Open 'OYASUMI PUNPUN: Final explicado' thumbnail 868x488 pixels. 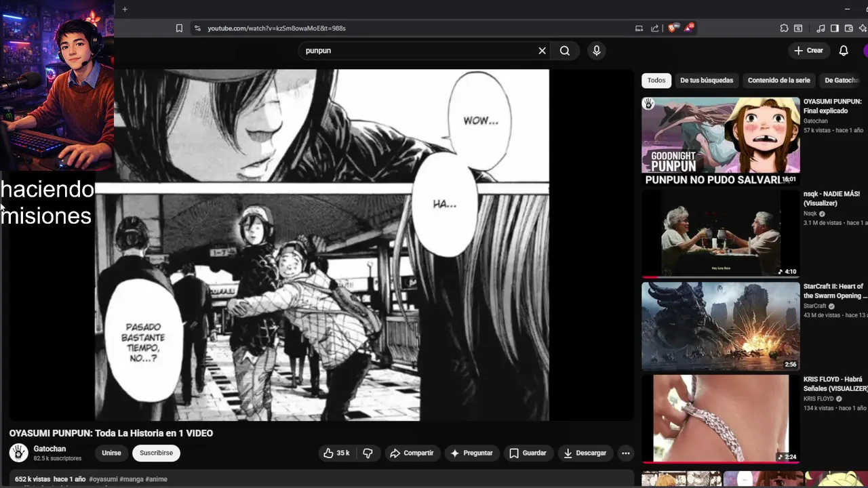tap(721, 141)
